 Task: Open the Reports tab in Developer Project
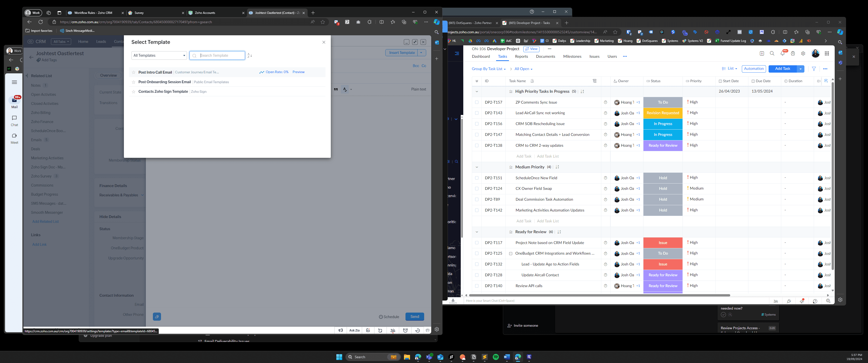(x=521, y=56)
